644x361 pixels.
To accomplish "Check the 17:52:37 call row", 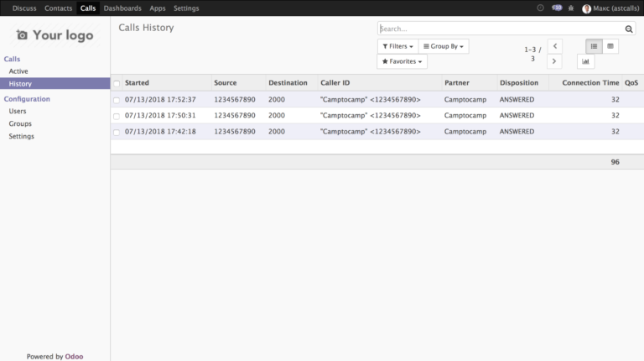I will click(x=117, y=100).
